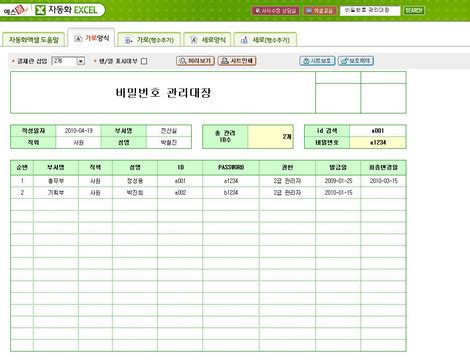The height and width of the screenshot is (361, 470).
Task: Click the 비밀번호 관리대장 title cell
Action: pyautogui.click(x=163, y=92)
